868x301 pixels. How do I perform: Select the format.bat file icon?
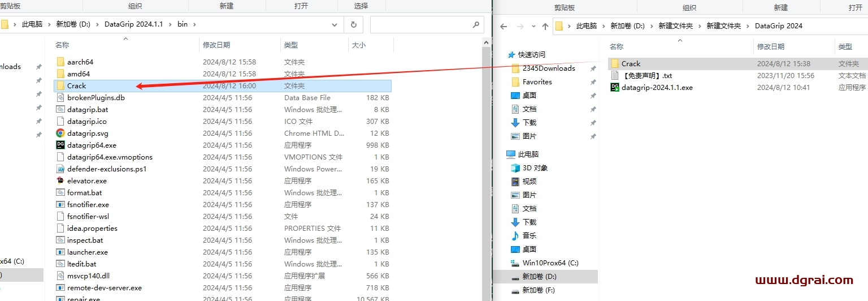pos(60,192)
